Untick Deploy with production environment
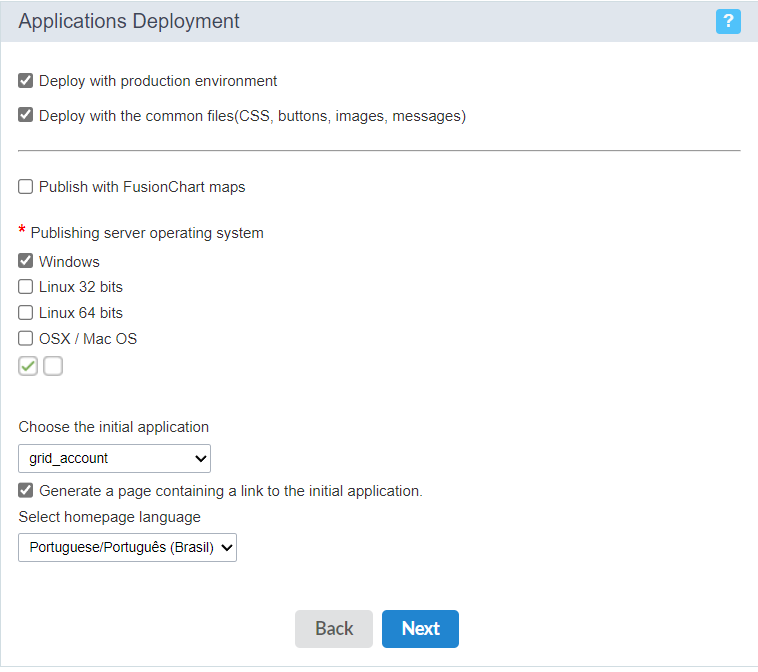Viewport: 758px width, 672px height. [26, 81]
